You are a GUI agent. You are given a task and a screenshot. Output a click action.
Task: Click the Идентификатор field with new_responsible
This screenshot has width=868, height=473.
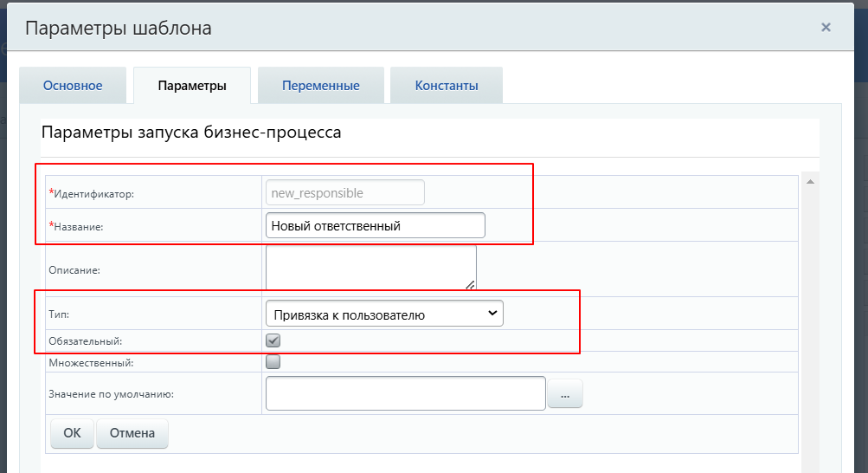(x=344, y=192)
